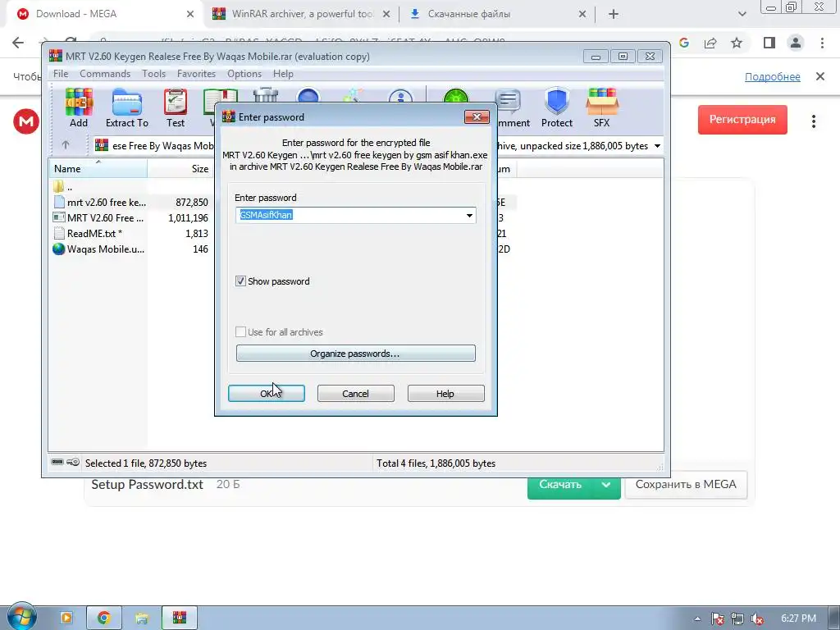Select the Protect archive icon
Viewport: 840px width, 630px height.
click(x=557, y=107)
